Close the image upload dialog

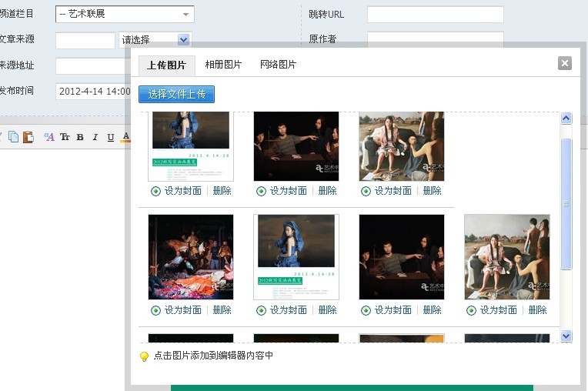click(x=565, y=63)
